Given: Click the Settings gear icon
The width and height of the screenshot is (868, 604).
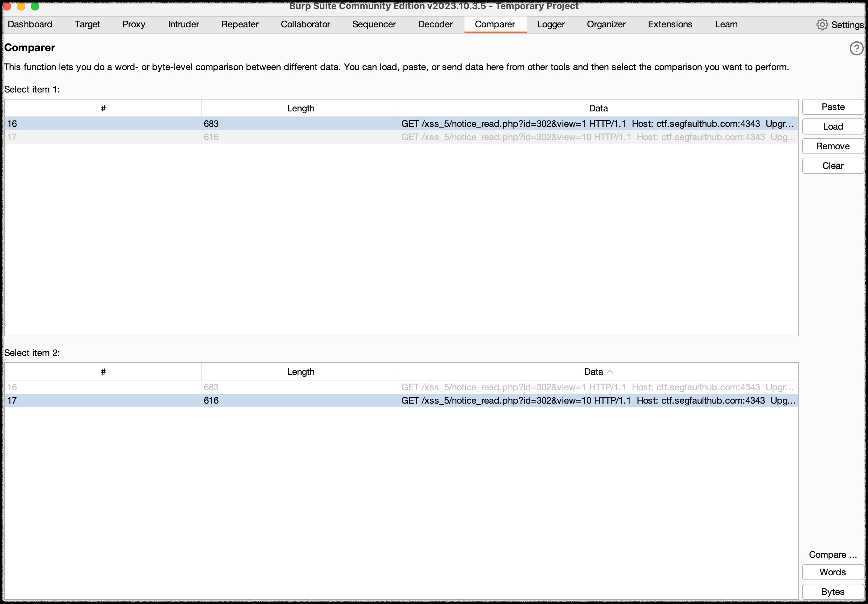Looking at the screenshot, I should coord(822,25).
